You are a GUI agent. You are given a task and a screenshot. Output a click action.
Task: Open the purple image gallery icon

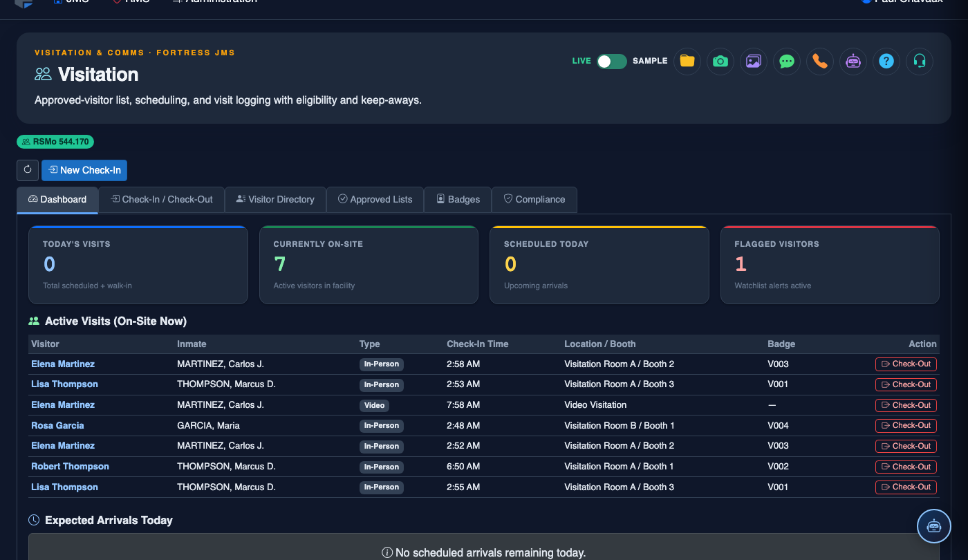[753, 61]
